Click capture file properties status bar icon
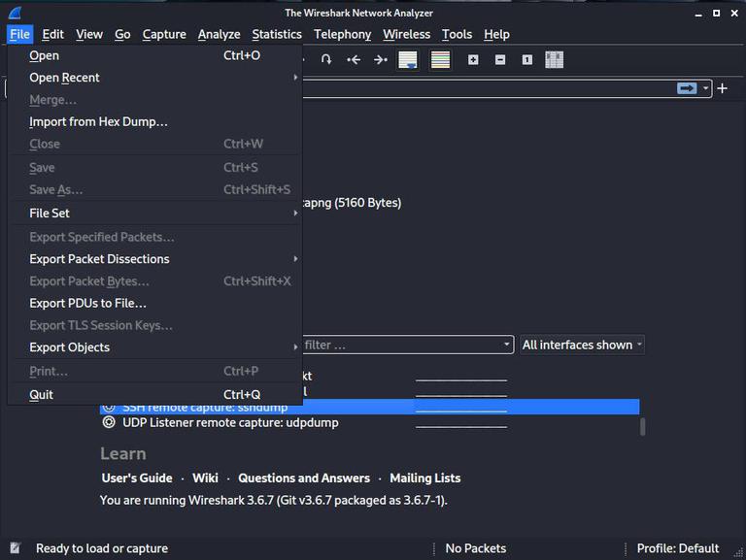Image resolution: width=746 pixels, height=560 pixels. click(x=16, y=548)
